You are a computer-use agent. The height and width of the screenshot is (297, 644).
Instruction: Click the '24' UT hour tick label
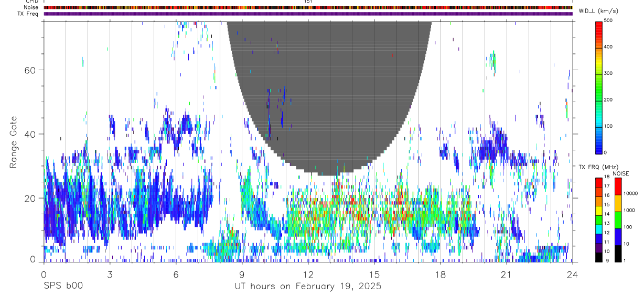coord(573,274)
